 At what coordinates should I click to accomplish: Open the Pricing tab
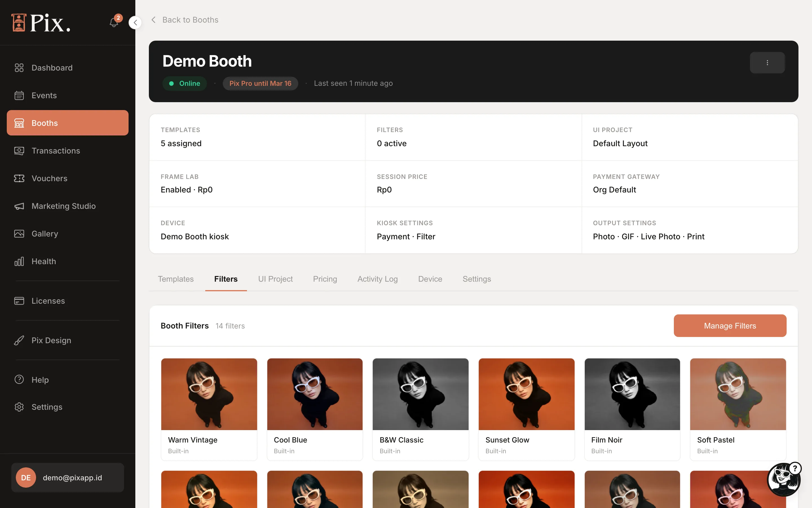[x=325, y=279]
